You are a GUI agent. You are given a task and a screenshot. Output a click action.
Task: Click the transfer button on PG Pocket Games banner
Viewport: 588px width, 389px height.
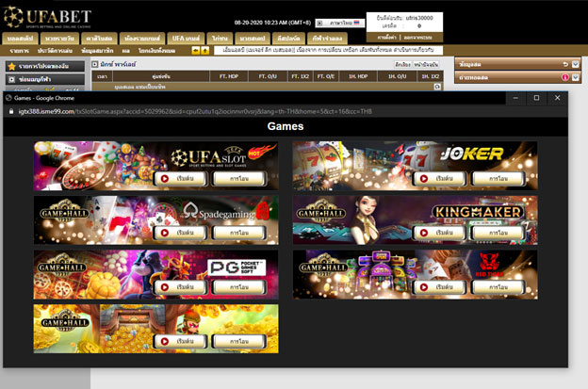(239, 287)
